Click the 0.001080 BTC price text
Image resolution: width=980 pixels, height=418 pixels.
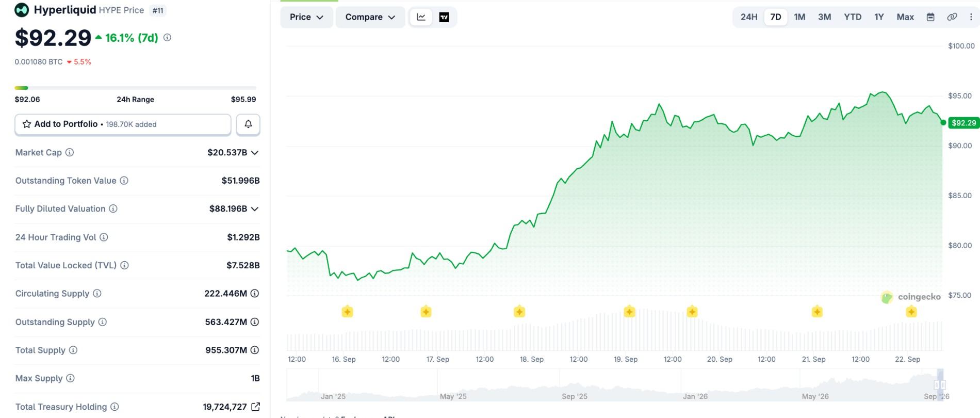coord(39,62)
